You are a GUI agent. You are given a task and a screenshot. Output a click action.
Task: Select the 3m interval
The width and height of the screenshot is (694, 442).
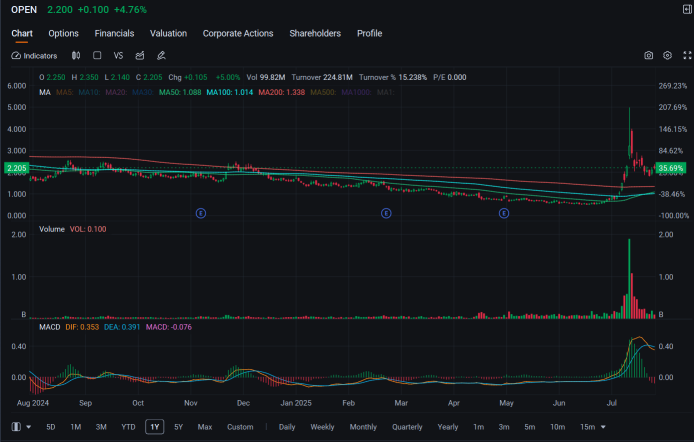[504, 427]
